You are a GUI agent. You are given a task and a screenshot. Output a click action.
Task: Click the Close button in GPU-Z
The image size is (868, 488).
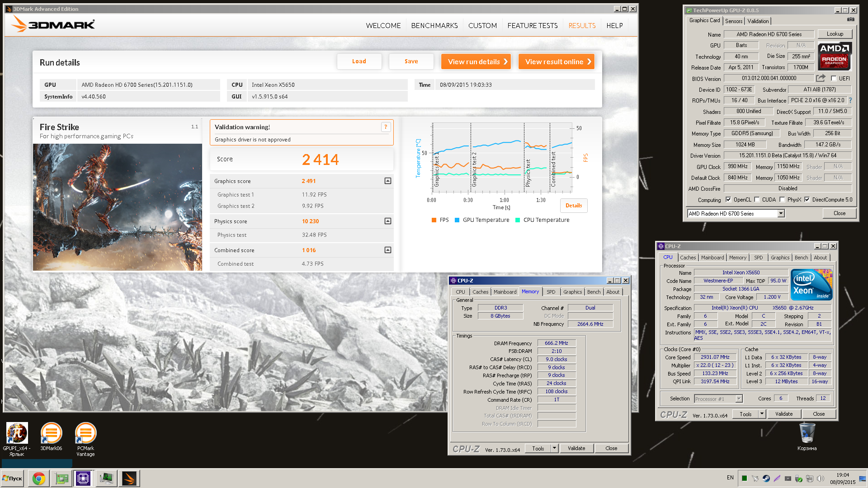[x=840, y=213]
